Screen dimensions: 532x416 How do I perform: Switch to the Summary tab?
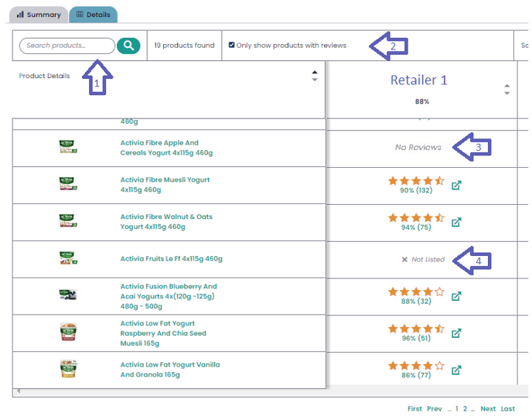tap(39, 15)
